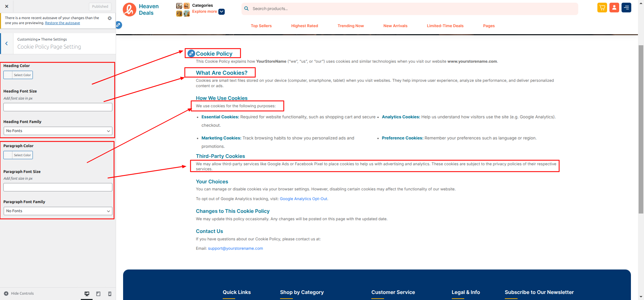This screenshot has width=644, height=300.
Task: Open the Google Analytics Opt-Out link
Action: [x=303, y=199]
